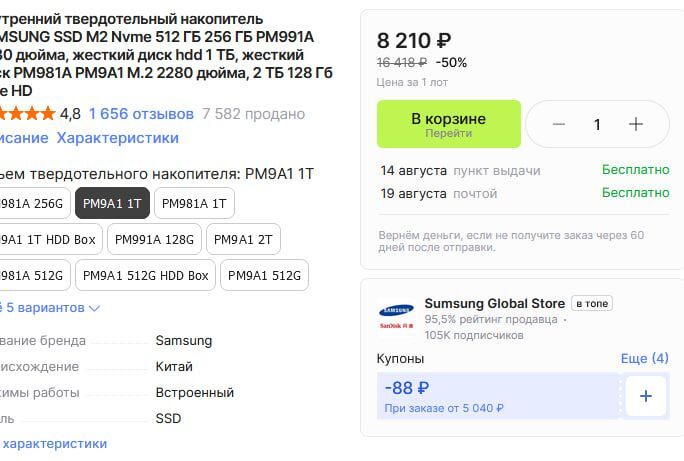This screenshot has height=461, width=684.
Task: Open the 1 656 отзывов reviews link
Action: [x=141, y=114]
